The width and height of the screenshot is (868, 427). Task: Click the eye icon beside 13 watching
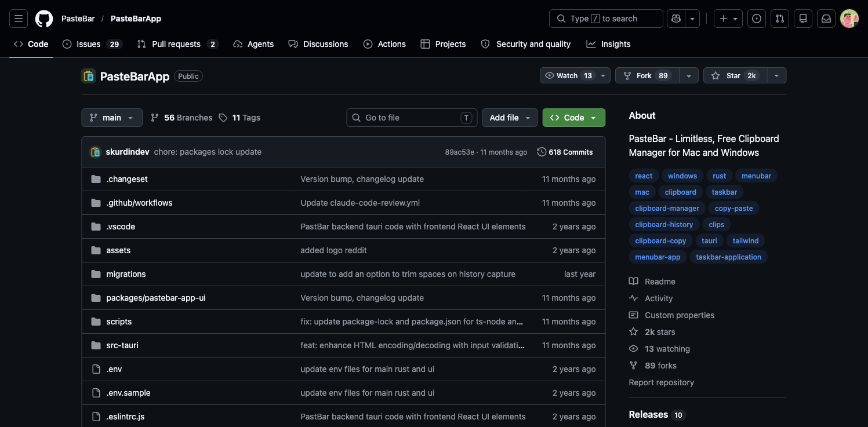(x=634, y=349)
